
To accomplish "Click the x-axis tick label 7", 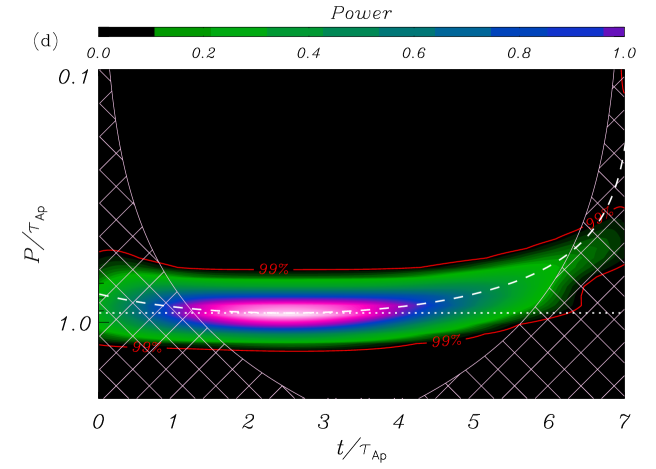I will pyautogui.click(x=624, y=422).
